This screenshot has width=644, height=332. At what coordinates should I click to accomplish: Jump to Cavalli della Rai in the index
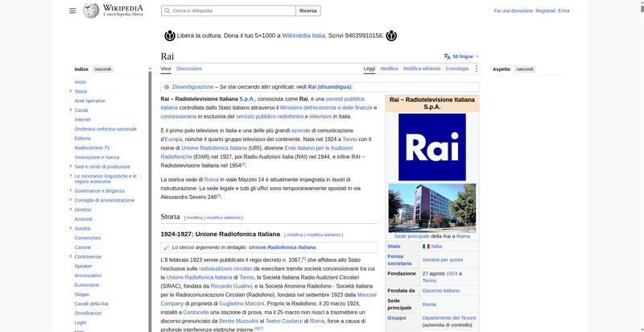[x=92, y=304]
